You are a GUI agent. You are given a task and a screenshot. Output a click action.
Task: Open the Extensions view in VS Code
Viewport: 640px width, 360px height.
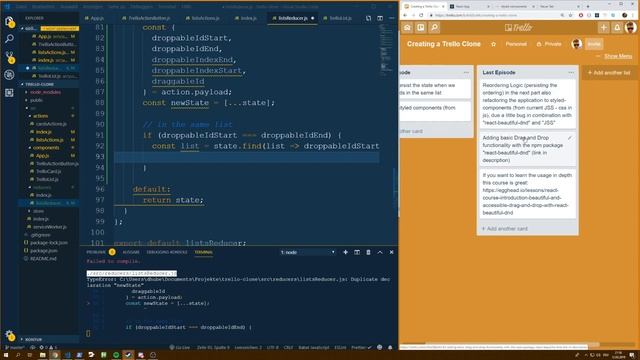pos(9,93)
